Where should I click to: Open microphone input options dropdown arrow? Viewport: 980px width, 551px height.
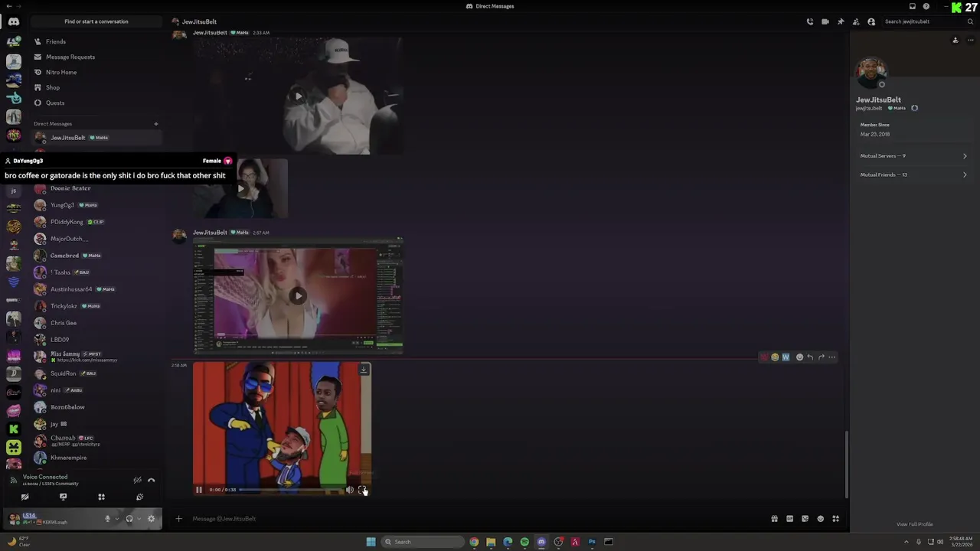coord(116,519)
